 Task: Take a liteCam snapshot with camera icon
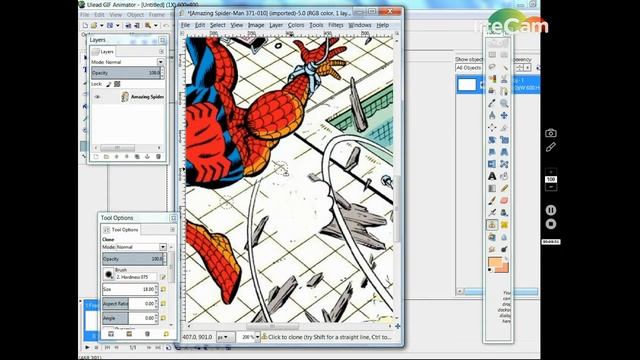coord(551,133)
